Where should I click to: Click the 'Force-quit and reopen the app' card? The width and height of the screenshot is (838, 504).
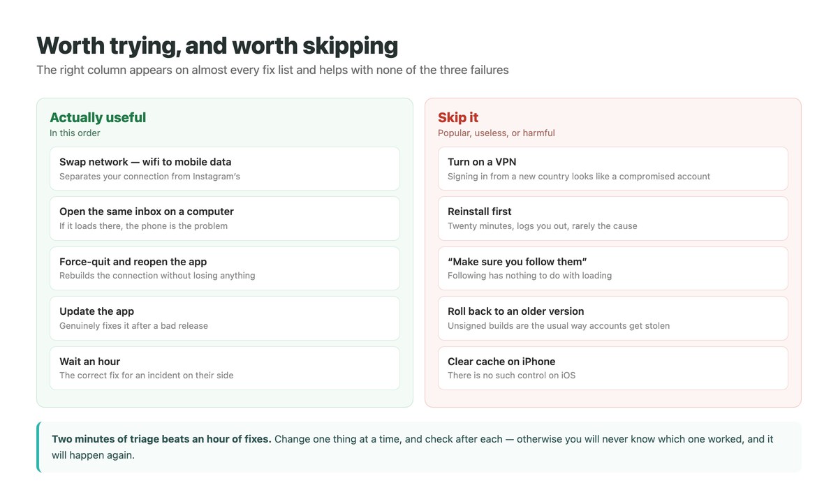(225, 268)
